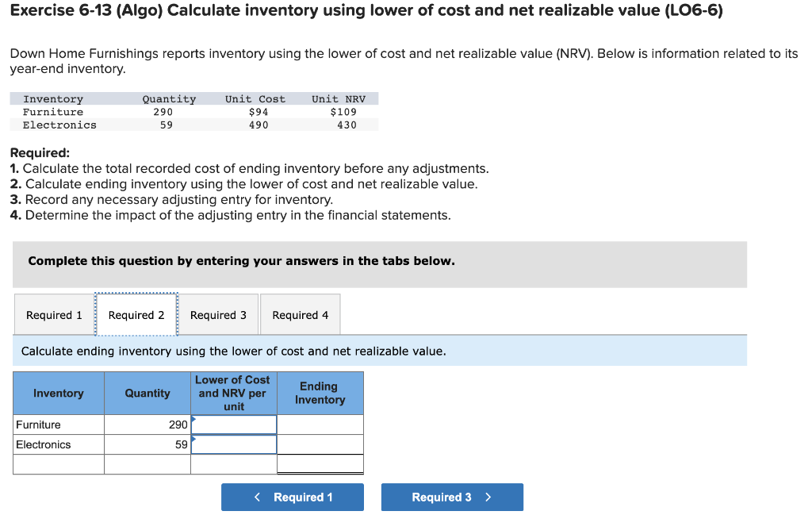The width and height of the screenshot is (812, 515).
Task: Click the Ending Inventory header cell
Action: click(x=320, y=393)
